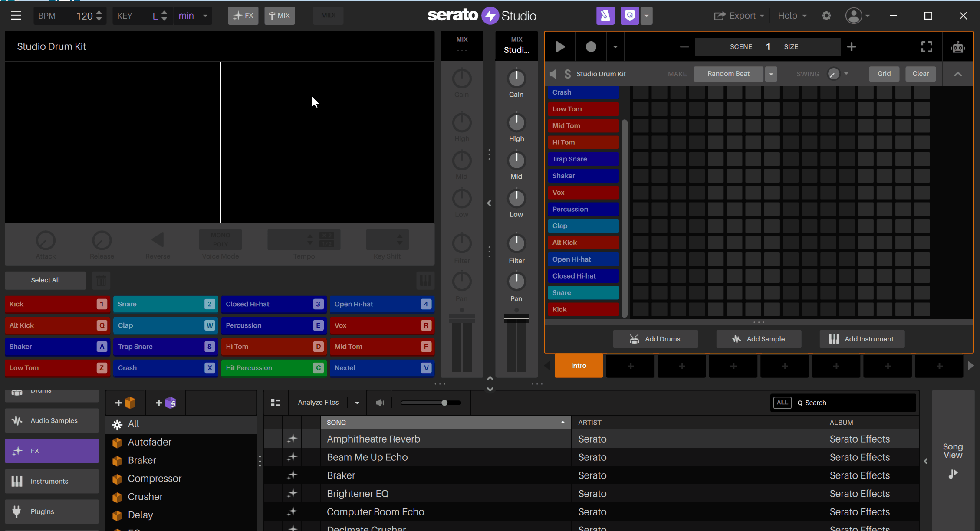Click the Grid button
The width and height of the screenshot is (980, 531).
pyautogui.click(x=884, y=74)
